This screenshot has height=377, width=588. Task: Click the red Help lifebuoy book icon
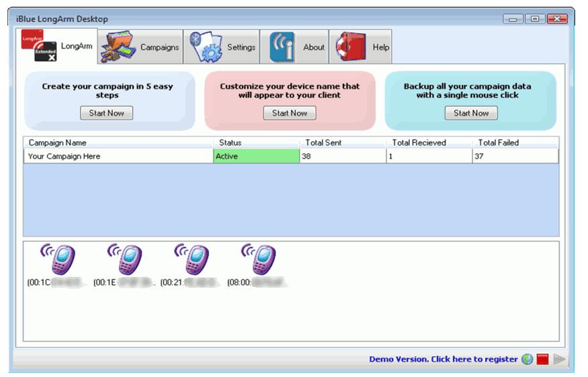(x=351, y=46)
